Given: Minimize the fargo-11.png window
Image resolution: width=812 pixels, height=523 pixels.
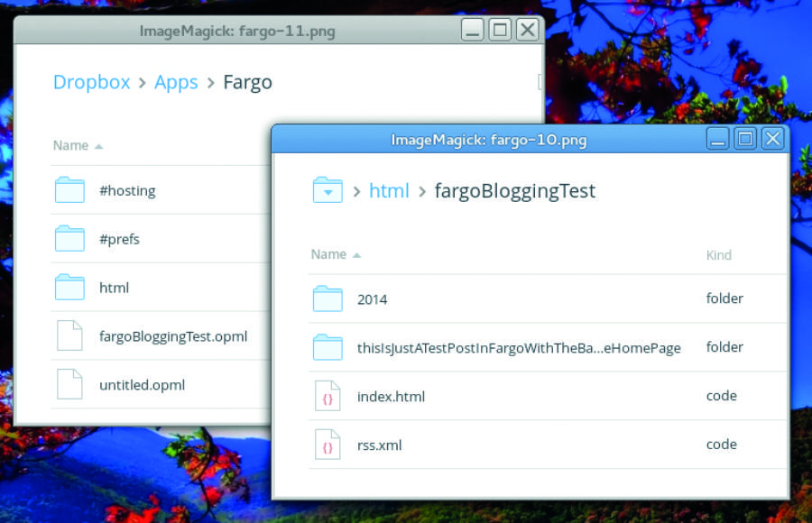Looking at the screenshot, I should coord(472,30).
